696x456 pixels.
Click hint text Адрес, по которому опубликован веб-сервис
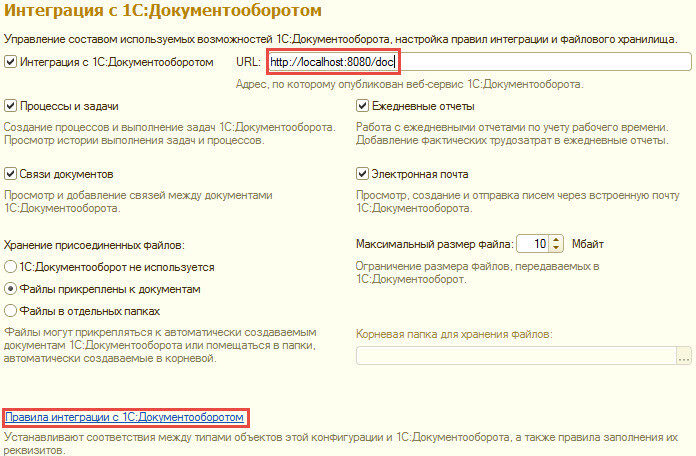click(x=409, y=84)
